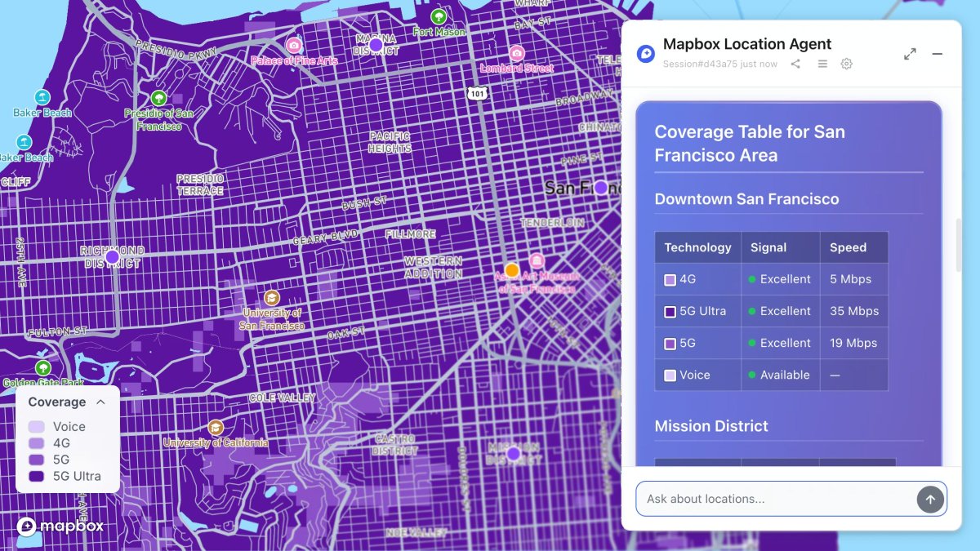Click the '35 Mbps' speed cell
The image size is (980, 551).
[854, 311]
